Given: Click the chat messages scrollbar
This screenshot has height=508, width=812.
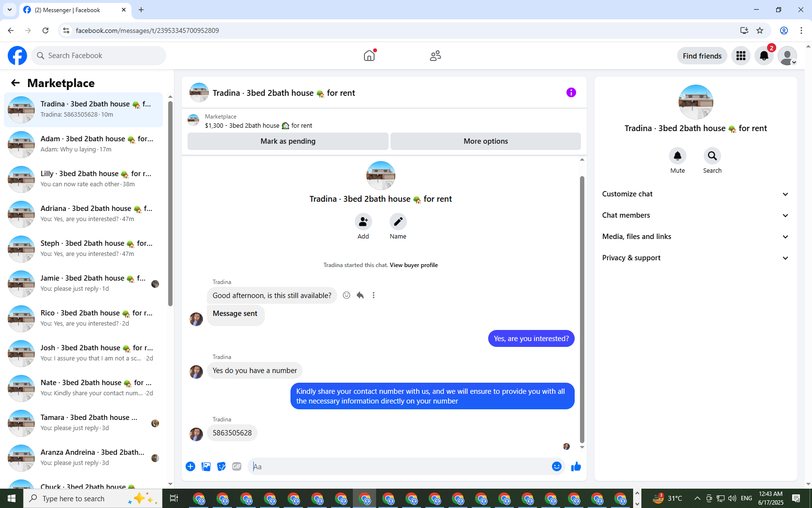Looking at the screenshot, I should point(582,310).
